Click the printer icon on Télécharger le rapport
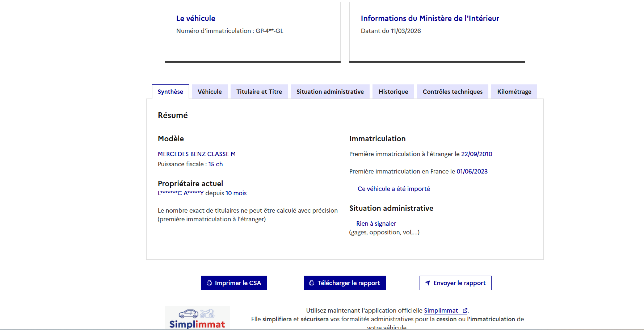Viewport: 644px width, 330px height. [312, 283]
